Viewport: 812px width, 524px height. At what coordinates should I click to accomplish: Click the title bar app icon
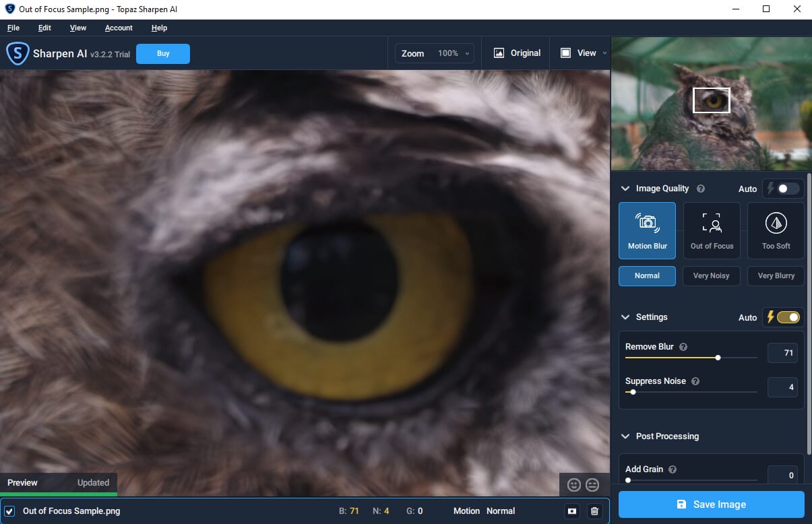coord(9,9)
